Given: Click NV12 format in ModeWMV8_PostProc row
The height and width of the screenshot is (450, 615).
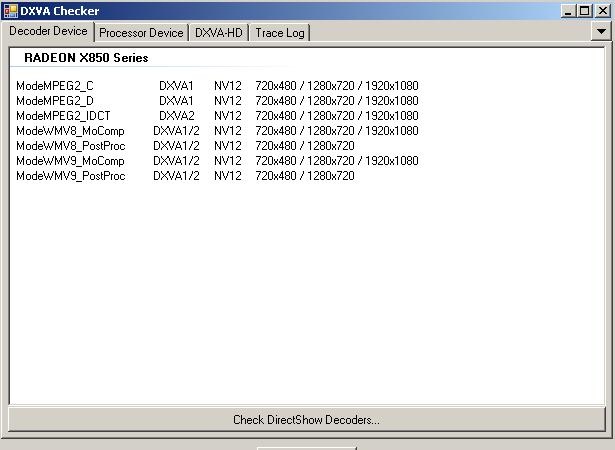Looking at the screenshot, I should 228,146.
